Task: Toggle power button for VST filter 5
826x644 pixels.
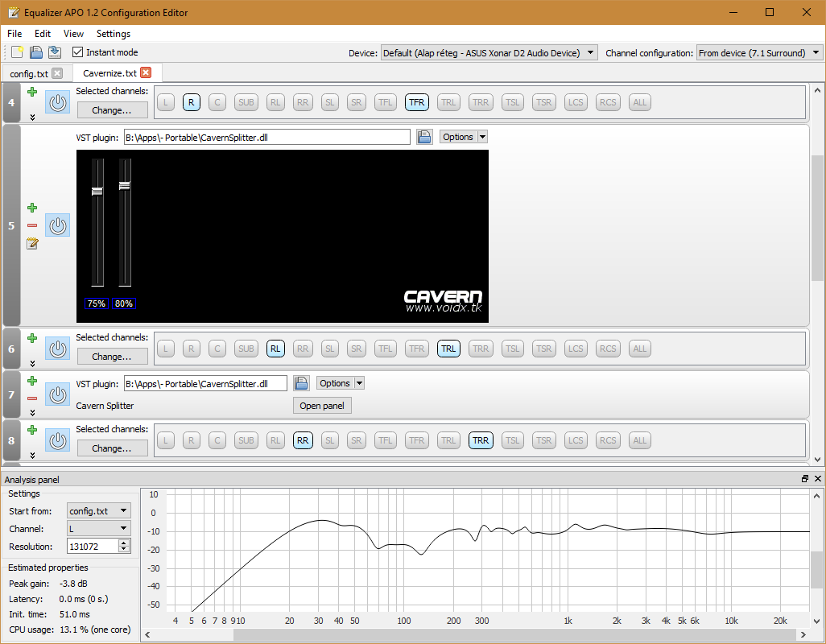Action: [x=57, y=225]
